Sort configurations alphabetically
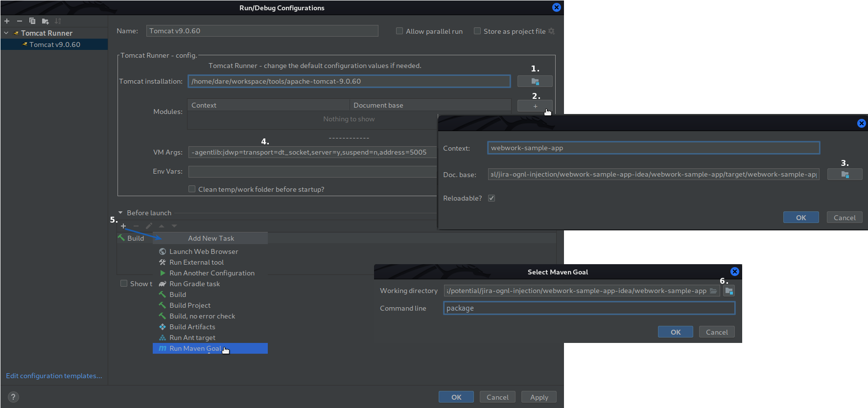 [58, 21]
